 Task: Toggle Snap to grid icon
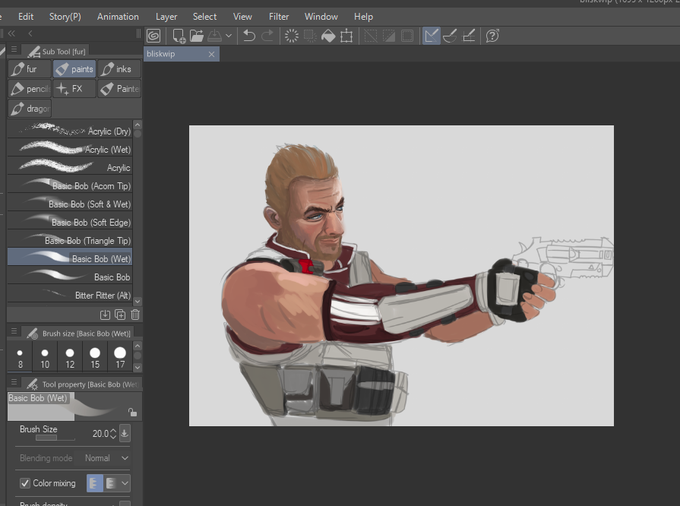point(469,36)
